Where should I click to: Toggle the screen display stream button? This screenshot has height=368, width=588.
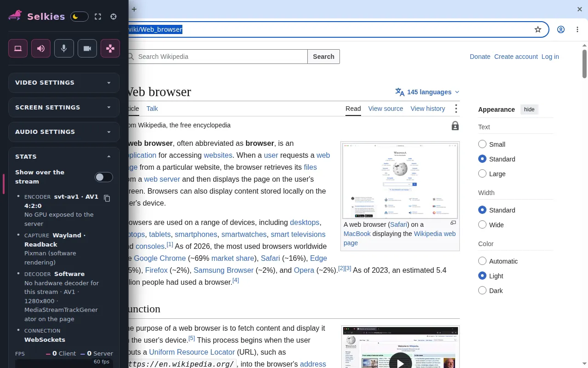18,48
